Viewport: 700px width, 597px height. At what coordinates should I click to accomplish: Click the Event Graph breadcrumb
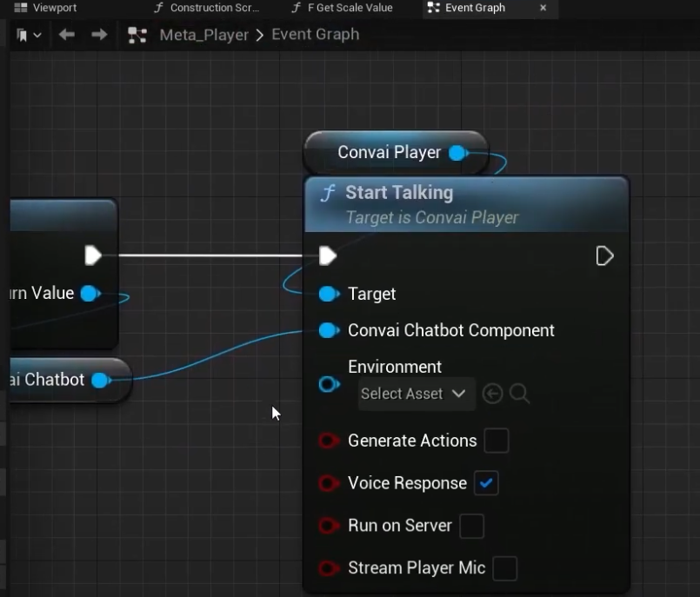coord(315,35)
